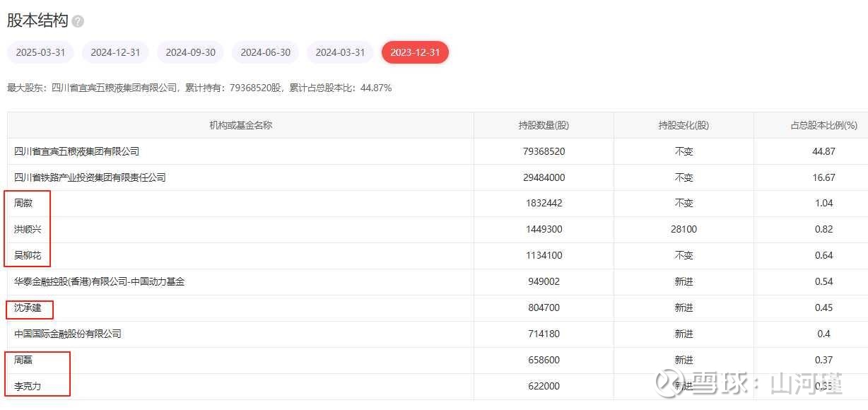The width and height of the screenshot is (868, 410).
Task: Click the 持股变化(股) column header
Action: pos(683,125)
